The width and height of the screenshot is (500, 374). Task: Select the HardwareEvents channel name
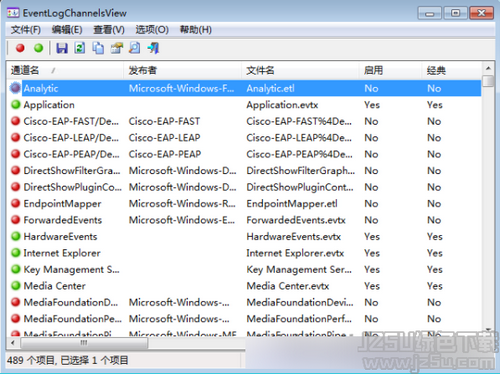click(x=60, y=237)
